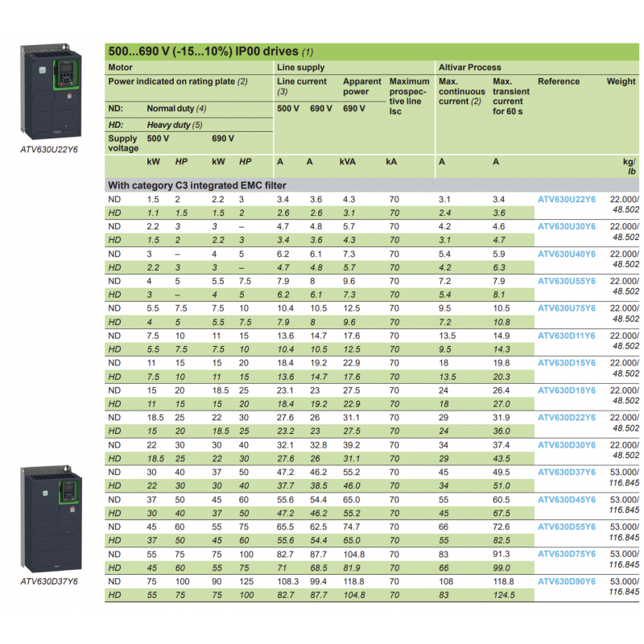The width and height of the screenshot is (644, 644).
Task: Click the ATV630D37Y6 caption under the bottom image
Action: [49, 580]
